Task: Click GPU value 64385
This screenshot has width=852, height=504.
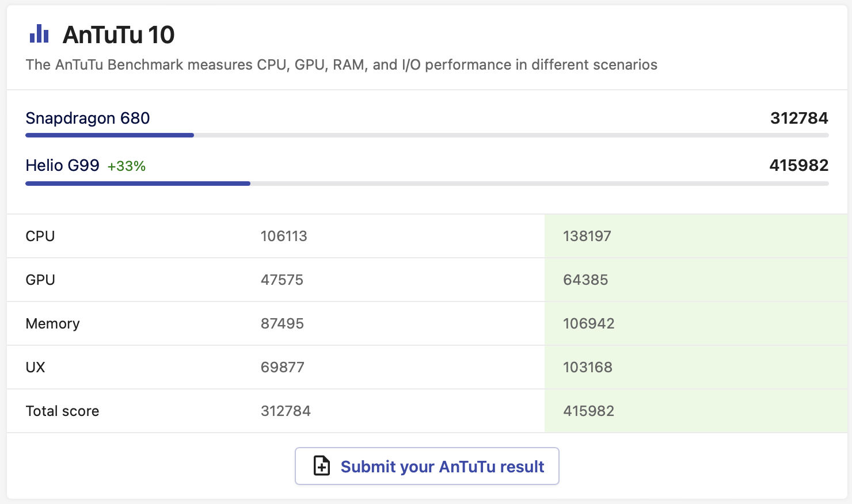Action: [585, 280]
